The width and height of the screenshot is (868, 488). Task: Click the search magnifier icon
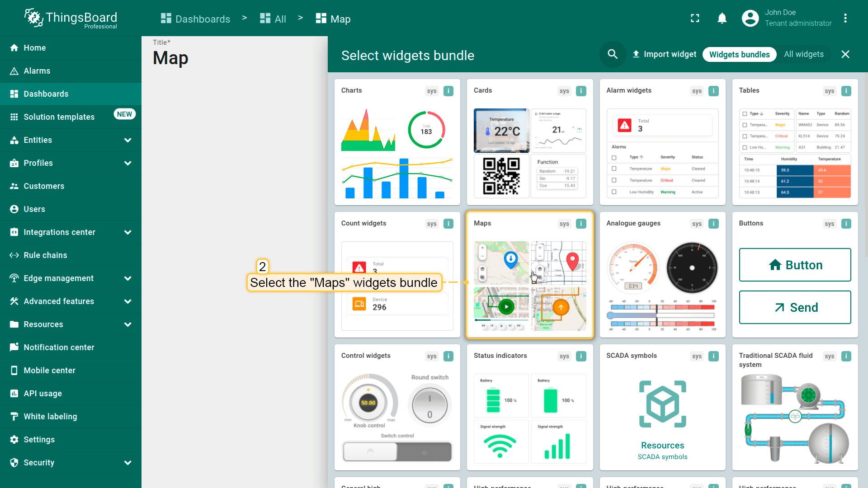click(x=613, y=54)
